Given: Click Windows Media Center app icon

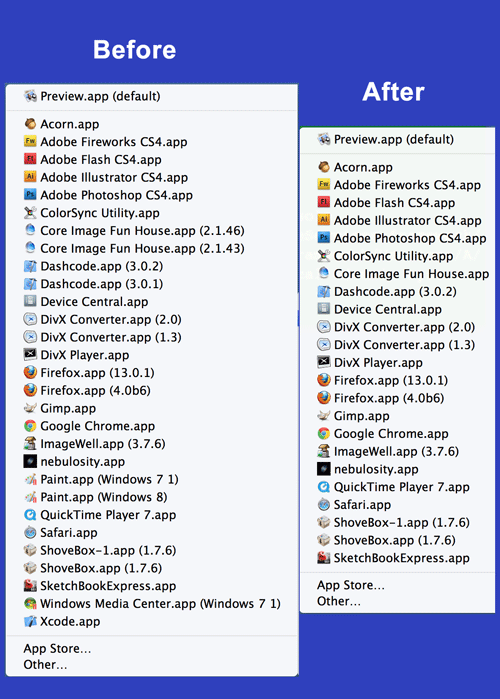Looking at the screenshot, I should click(30, 603).
